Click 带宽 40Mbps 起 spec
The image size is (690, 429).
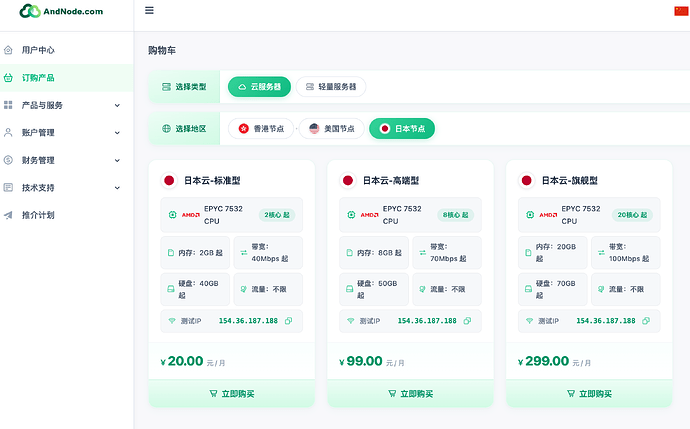point(268,253)
